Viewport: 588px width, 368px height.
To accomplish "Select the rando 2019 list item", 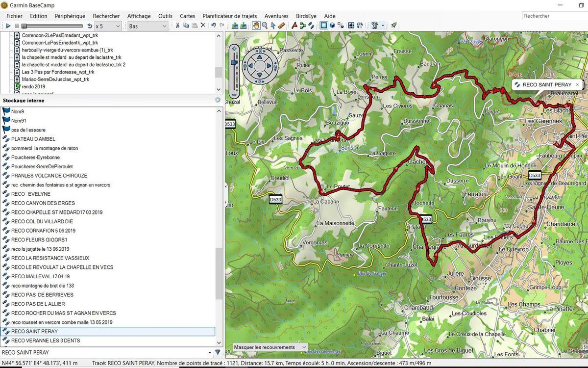I will pos(33,86).
